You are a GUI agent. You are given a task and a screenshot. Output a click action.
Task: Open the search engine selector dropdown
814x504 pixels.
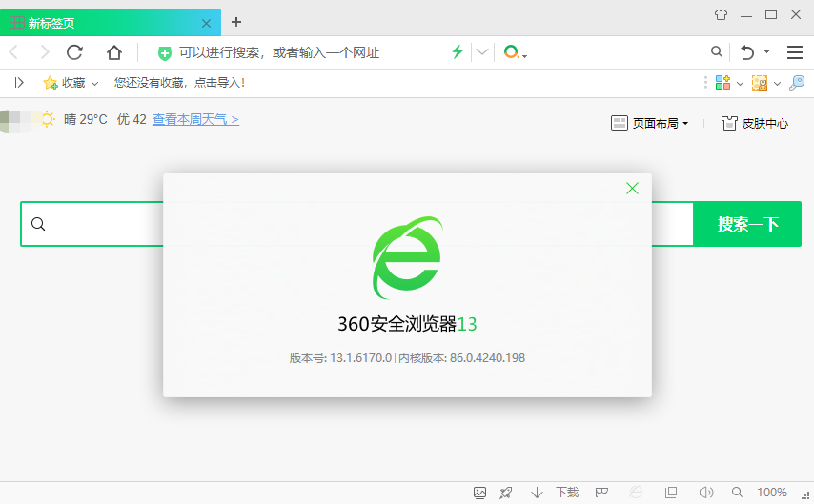(x=516, y=52)
